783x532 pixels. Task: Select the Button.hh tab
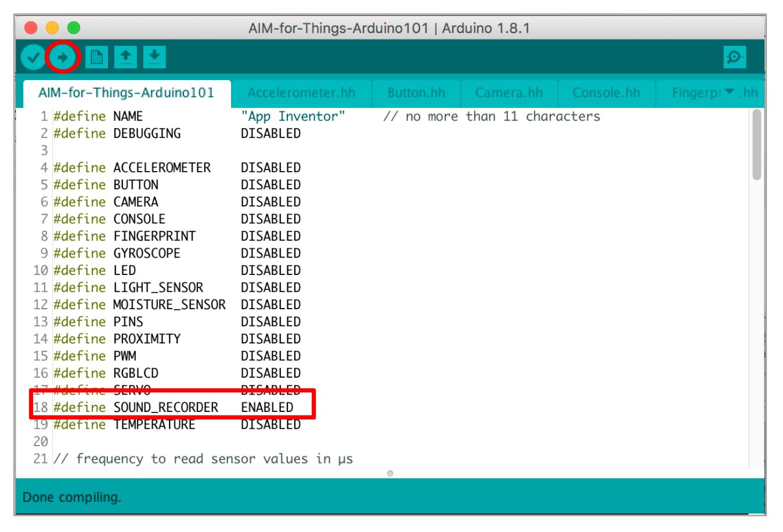pos(416,93)
